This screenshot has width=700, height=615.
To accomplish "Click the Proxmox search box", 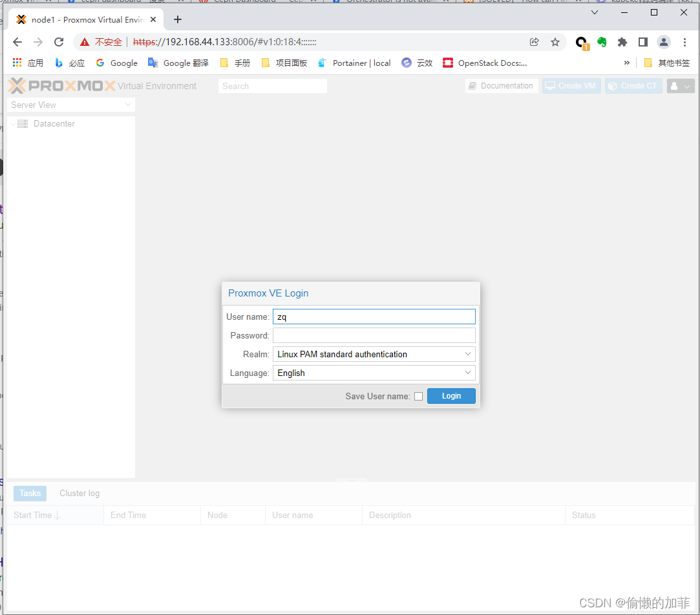I will [272, 86].
